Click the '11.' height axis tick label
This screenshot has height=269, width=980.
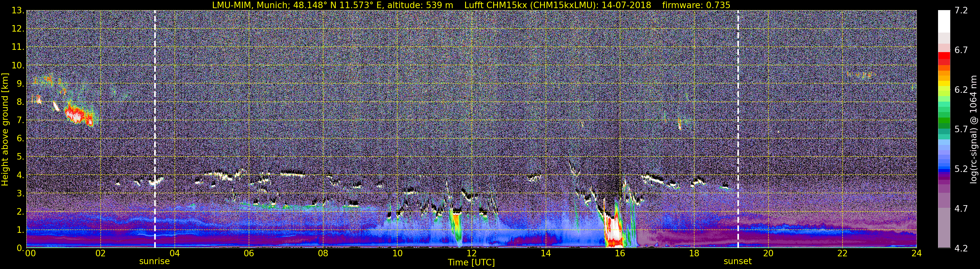[18, 47]
